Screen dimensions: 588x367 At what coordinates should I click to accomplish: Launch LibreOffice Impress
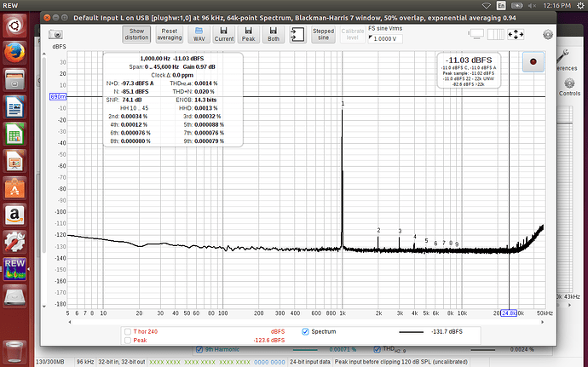coord(14,161)
